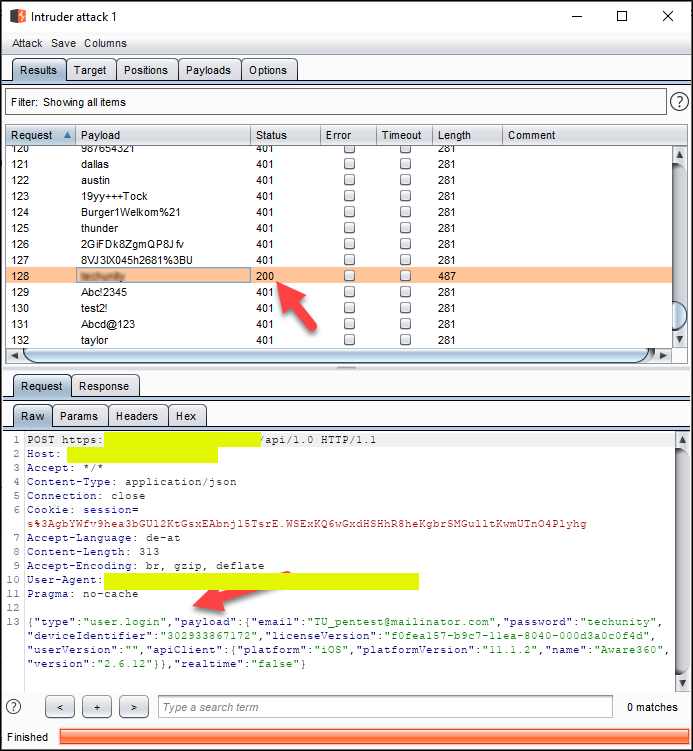693x751 pixels.
Task: Click the Burp Intruder app icon in title bar
Action: pyautogui.click(x=19, y=17)
